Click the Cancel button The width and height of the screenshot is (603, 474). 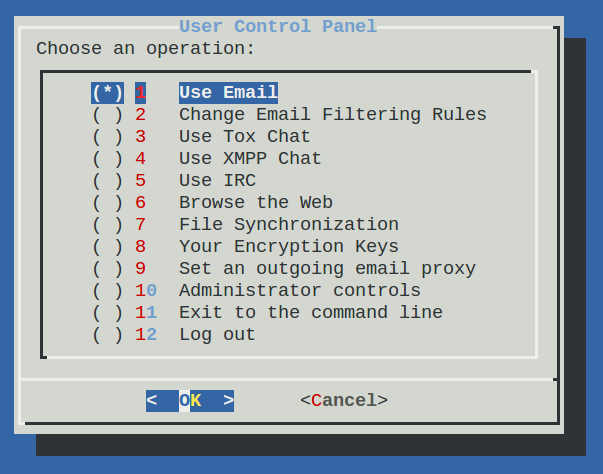[x=344, y=401]
